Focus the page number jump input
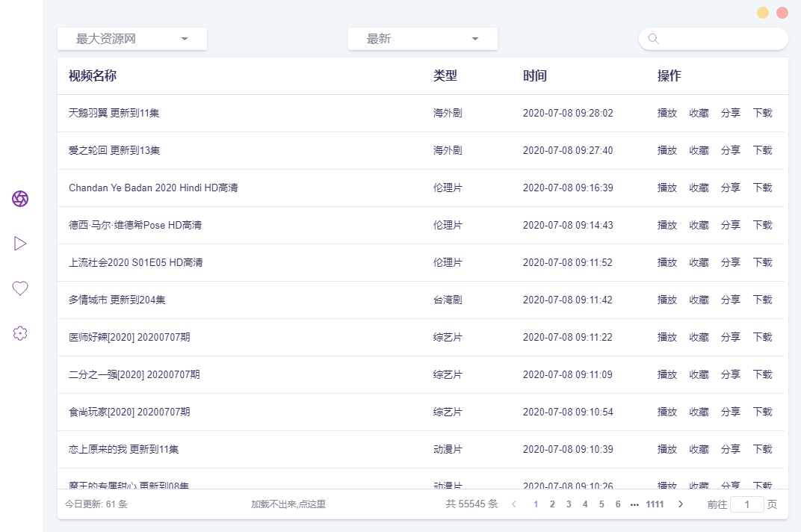The height and width of the screenshot is (532, 801). coord(746,504)
